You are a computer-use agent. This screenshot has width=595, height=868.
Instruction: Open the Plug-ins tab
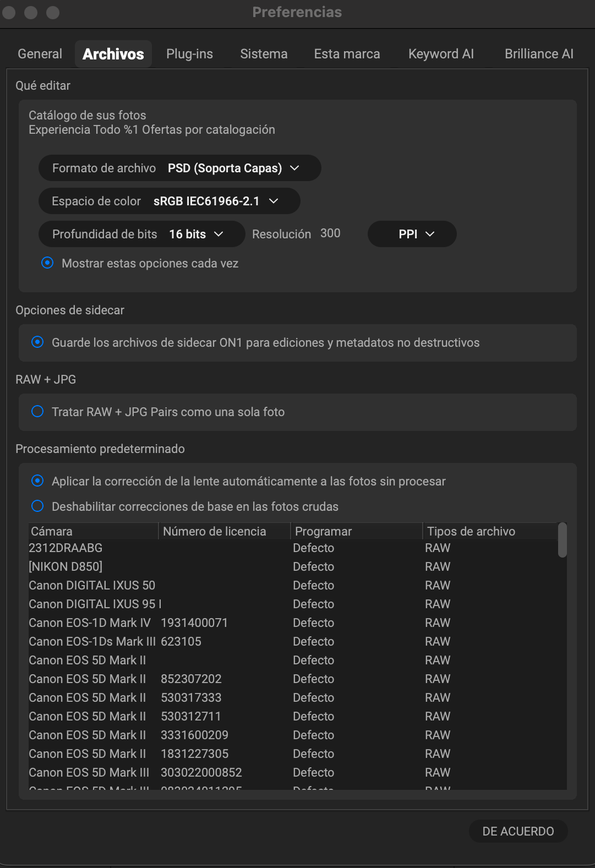point(189,54)
